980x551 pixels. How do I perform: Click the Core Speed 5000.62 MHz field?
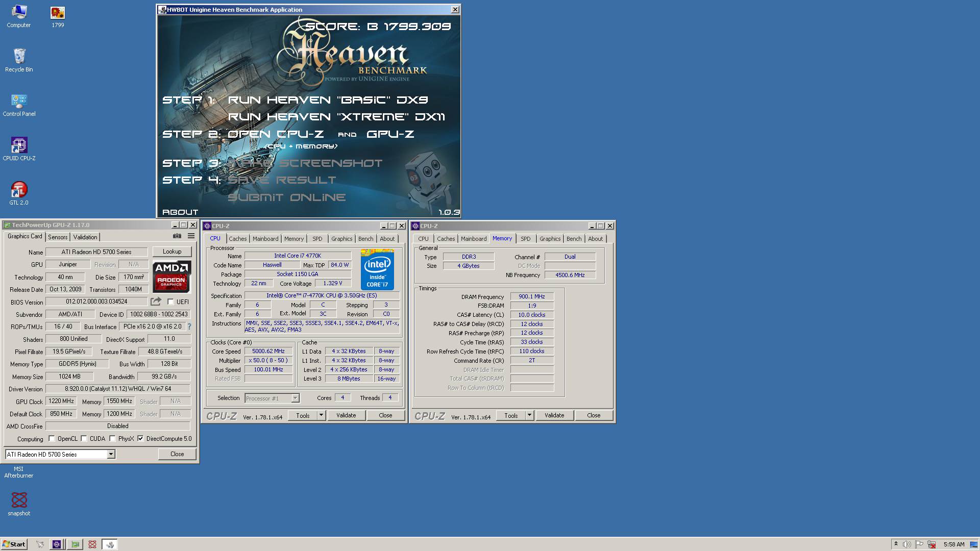click(x=268, y=351)
